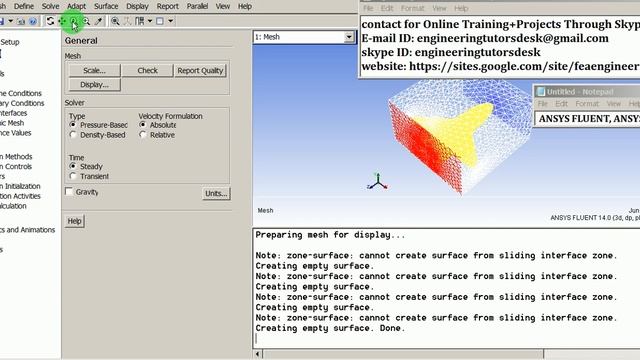Screen dimensions: 640x360
Task: Click the camera screenshot toolbar icon
Action: pyautogui.click(x=21, y=21)
